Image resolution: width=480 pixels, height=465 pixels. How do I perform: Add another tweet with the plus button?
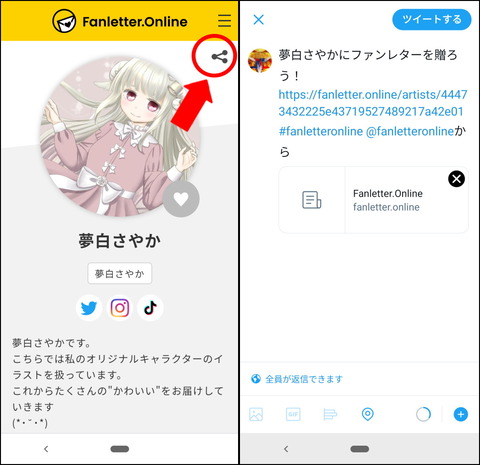pyautogui.click(x=461, y=414)
